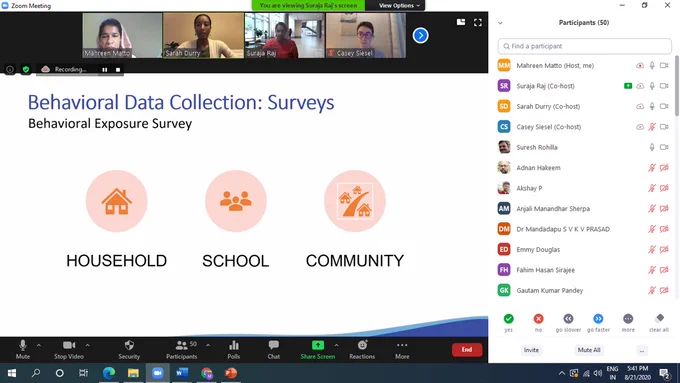Viewport: 680px width, 383px height.
Task: Select Mahreen Matto's video thumbnail
Action: 122,36
